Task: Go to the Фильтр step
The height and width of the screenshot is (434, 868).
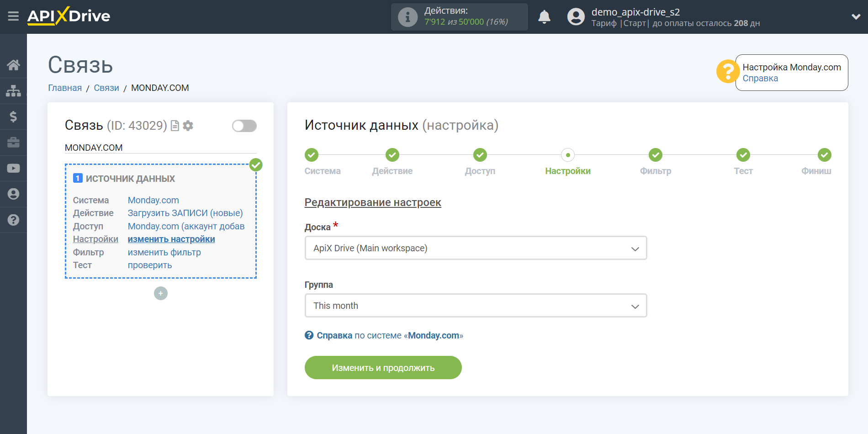Action: click(656, 155)
